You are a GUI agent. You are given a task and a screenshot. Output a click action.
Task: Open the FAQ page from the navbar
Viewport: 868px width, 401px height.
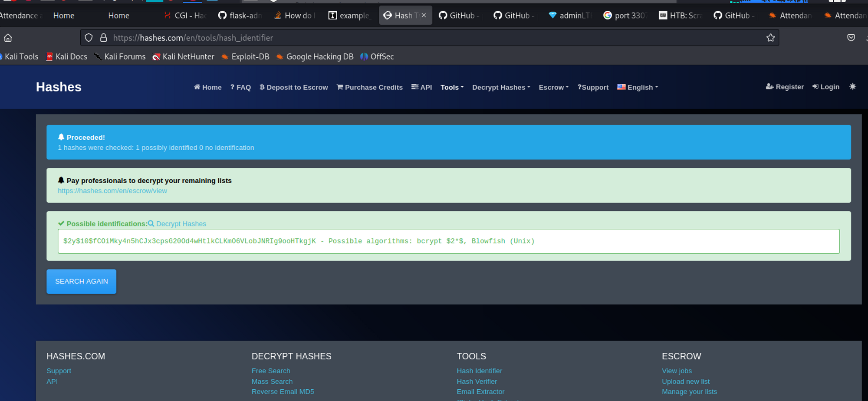tap(240, 87)
